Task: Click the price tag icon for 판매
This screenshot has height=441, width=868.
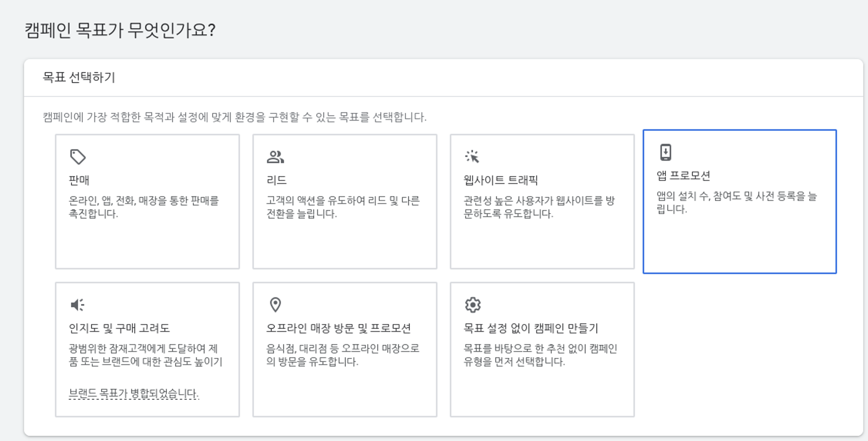Action: (x=78, y=157)
